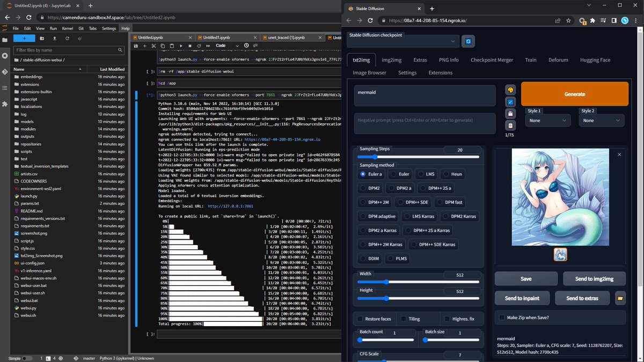
Task: Click the artist palette icon beside prompt
Action: [x=510, y=90]
